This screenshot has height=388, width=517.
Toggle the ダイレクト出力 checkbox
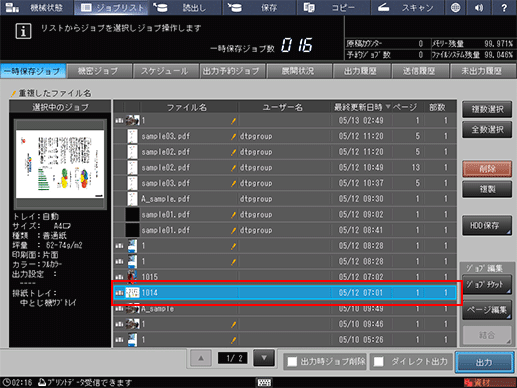[379, 362]
